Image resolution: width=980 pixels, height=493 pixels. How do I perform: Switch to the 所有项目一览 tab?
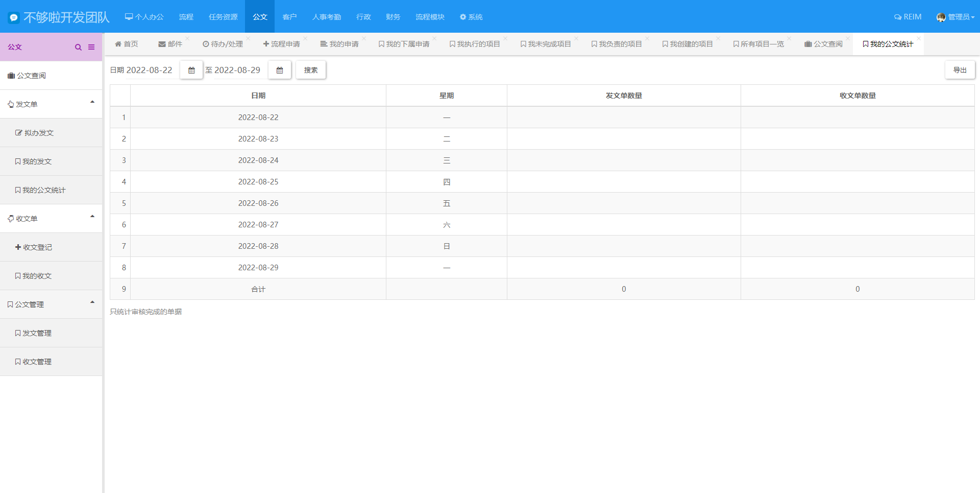pyautogui.click(x=758, y=44)
